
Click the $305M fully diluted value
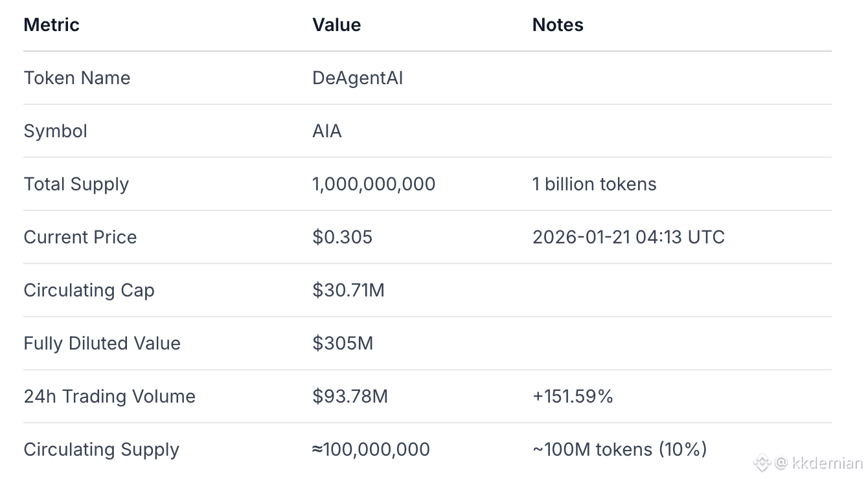[343, 344]
